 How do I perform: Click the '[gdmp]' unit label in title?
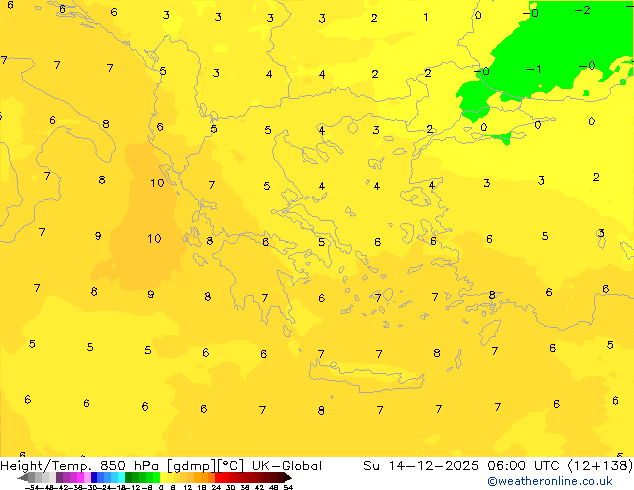click(191, 466)
